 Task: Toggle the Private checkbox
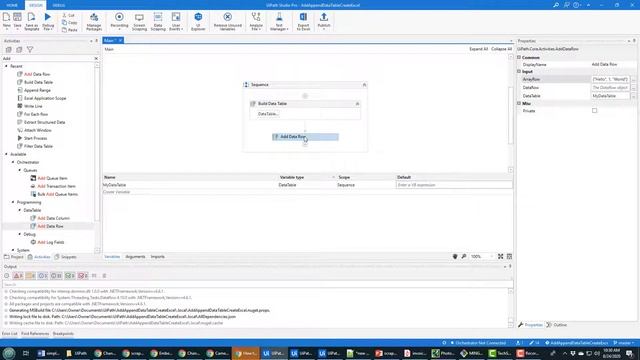pyautogui.click(x=594, y=111)
